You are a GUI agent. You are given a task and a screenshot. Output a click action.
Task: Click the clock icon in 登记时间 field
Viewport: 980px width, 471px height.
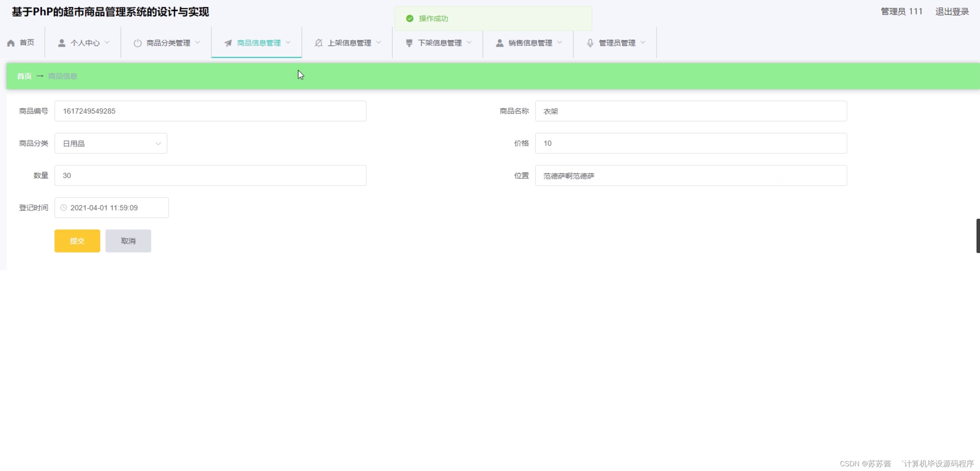pos(63,207)
